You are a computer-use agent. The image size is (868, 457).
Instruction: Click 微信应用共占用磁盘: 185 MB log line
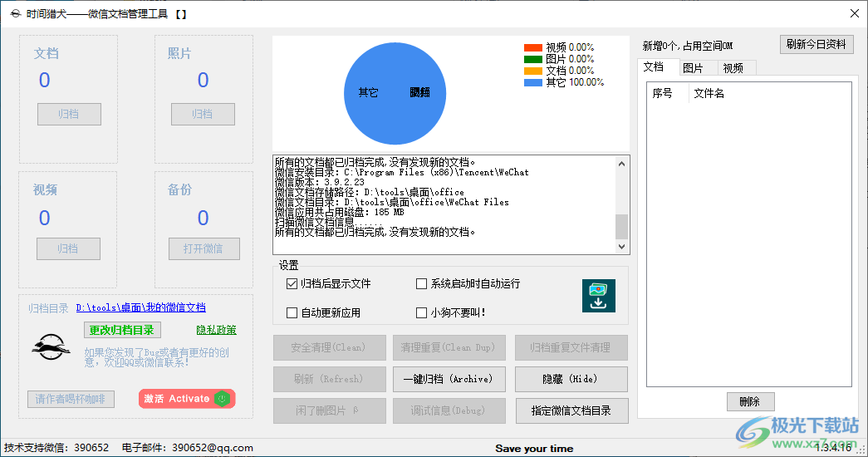pos(340,212)
